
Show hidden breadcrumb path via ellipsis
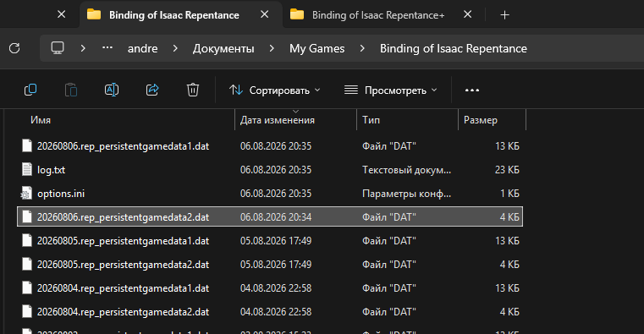pos(107,48)
